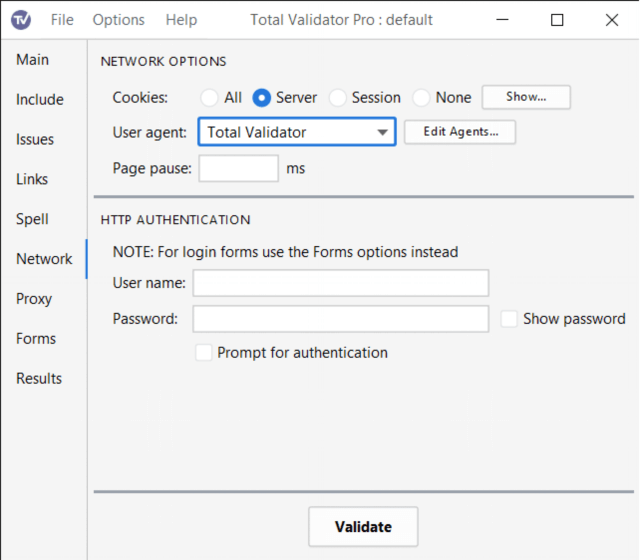
Task: Choose None for cookies
Action: (x=422, y=98)
